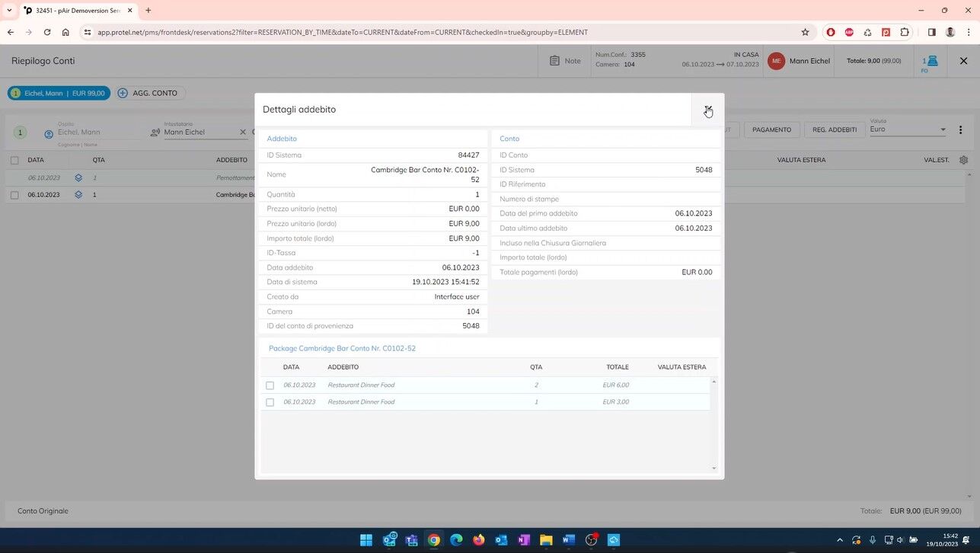Viewport: 980px width, 553px height.
Task: Toggle the select-all checkbox in the DATA header
Action: pyautogui.click(x=14, y=160)
